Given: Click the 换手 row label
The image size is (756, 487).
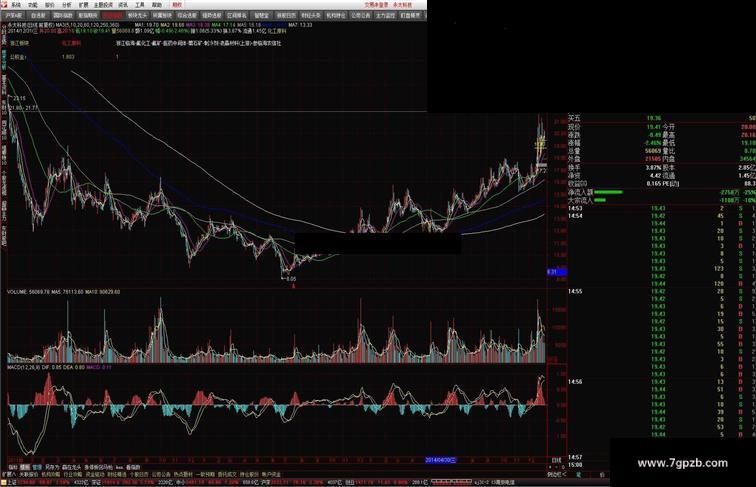Looking at the screenshot, I should (x=574, y=167).
